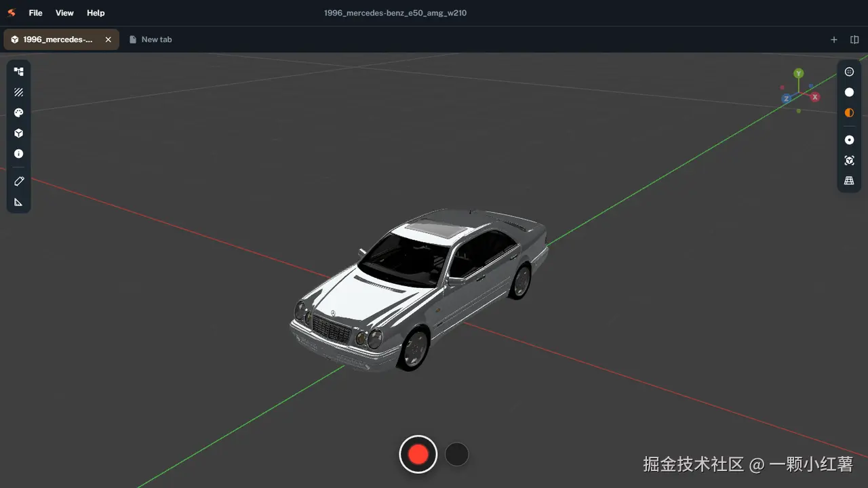Select the pencil annotate tool
This screenshot has height=488, width=868.
tap(18, 181)
